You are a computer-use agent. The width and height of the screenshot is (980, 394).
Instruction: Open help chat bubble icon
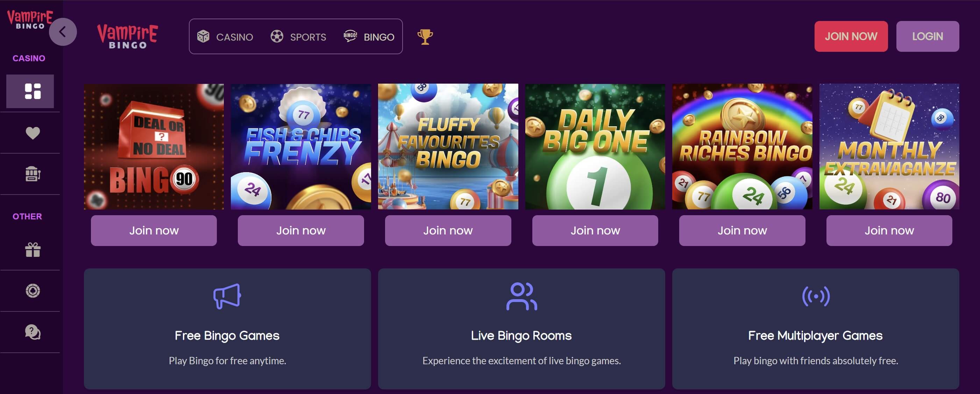coord(33,332)
